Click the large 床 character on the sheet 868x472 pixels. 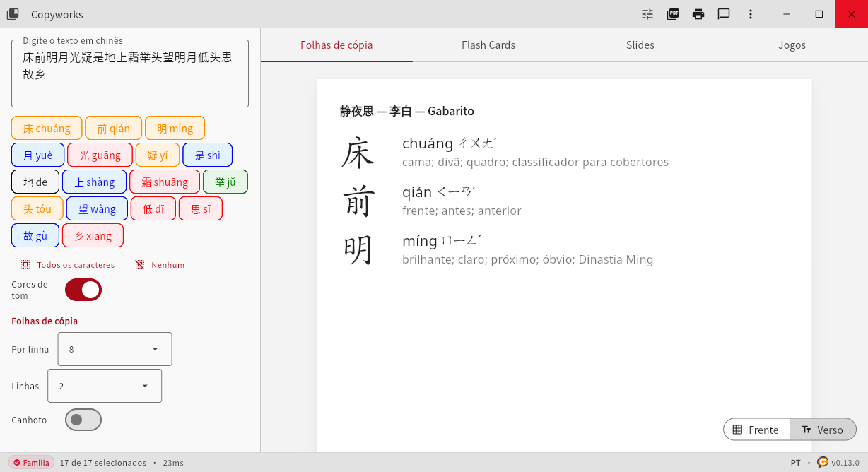358,153
